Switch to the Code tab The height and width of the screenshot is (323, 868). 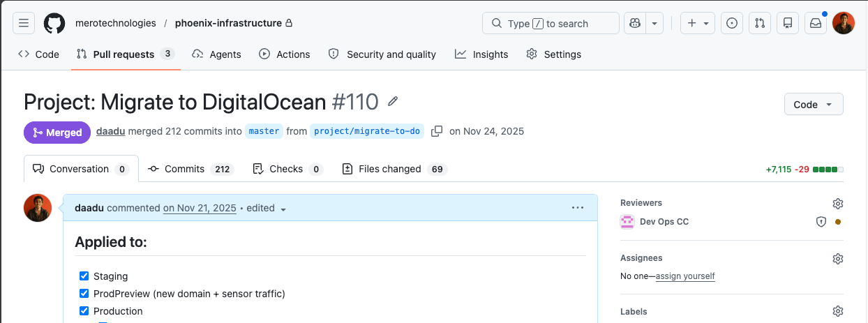[38, 54]
